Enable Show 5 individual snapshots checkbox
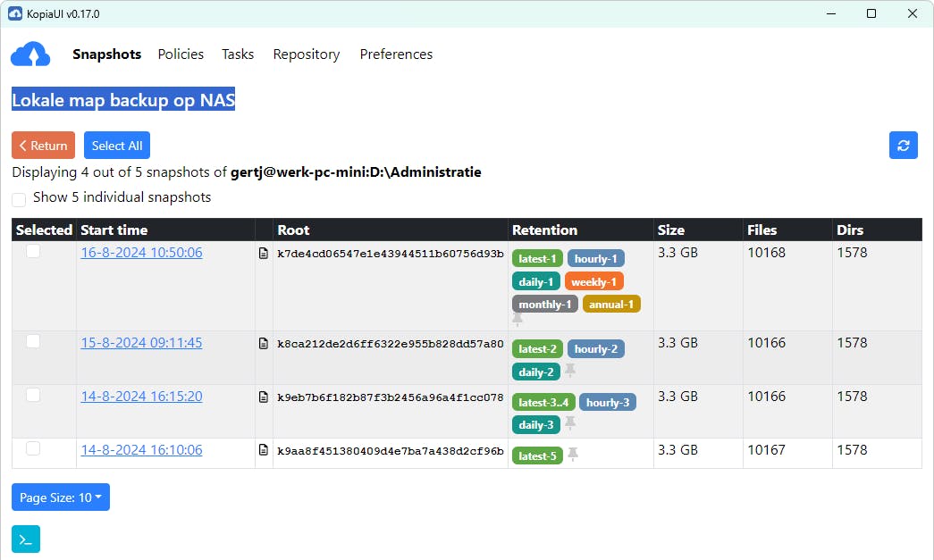934x560 pixels. [x=19, y=199]
